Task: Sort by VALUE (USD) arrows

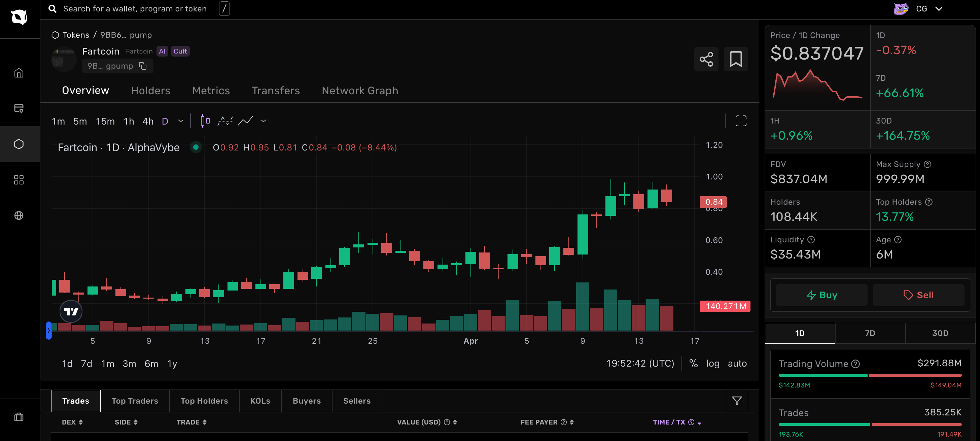Action: 455,422
